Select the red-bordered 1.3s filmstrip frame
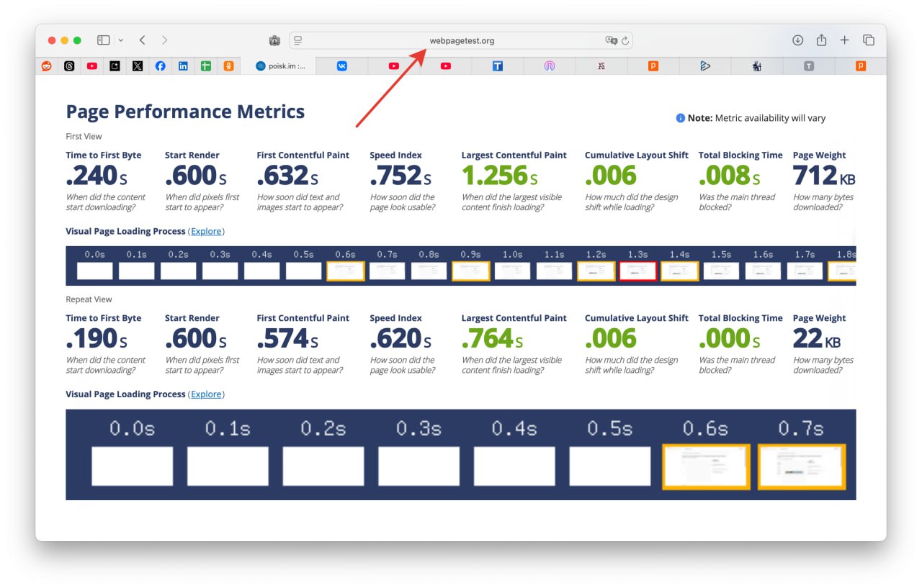This screenshot has height=588, width=922. coord(637,271)
